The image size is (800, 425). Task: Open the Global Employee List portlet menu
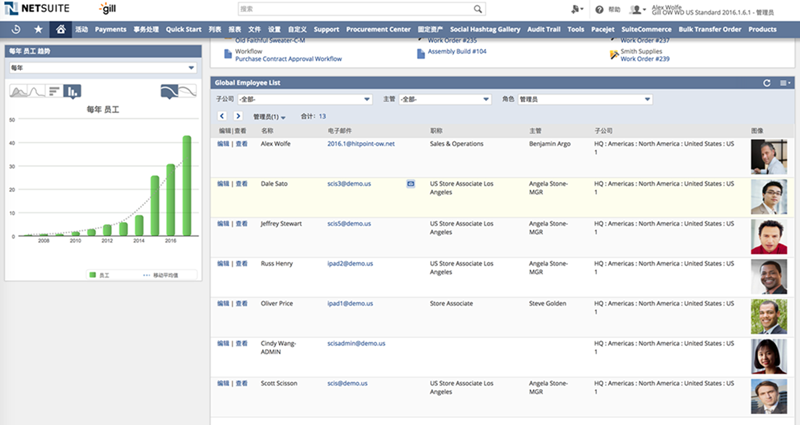785,83
